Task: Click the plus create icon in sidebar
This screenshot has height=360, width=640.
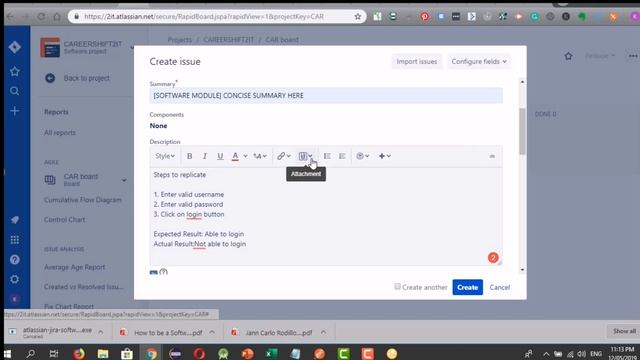Action: click(x=15, y=111)
